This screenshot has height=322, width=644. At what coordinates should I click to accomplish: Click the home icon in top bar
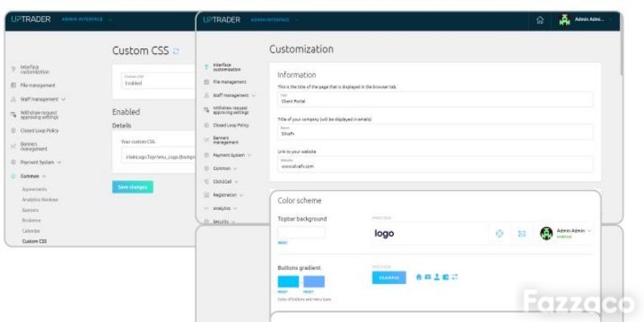pos(539,21)
